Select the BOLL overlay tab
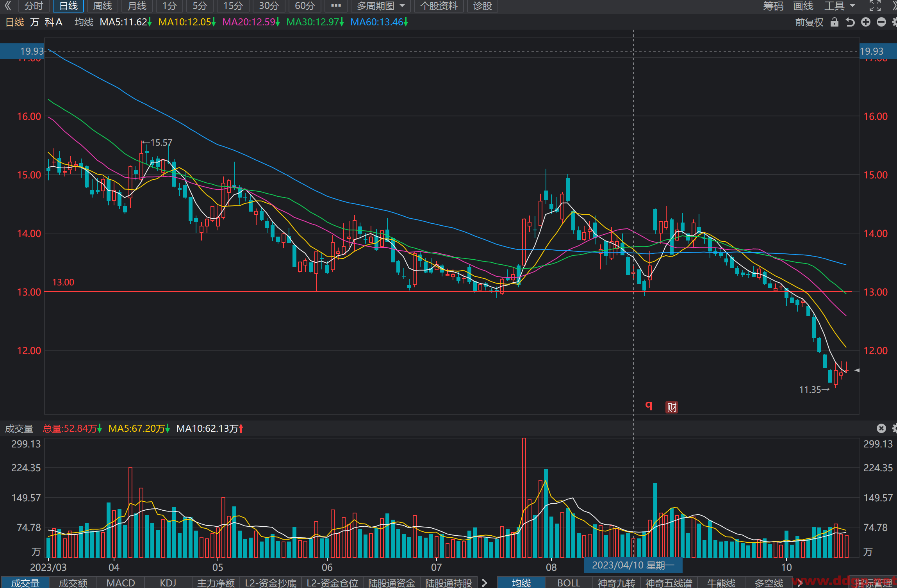The width and height of the screenshot is (897, 588). click(569, 583)
